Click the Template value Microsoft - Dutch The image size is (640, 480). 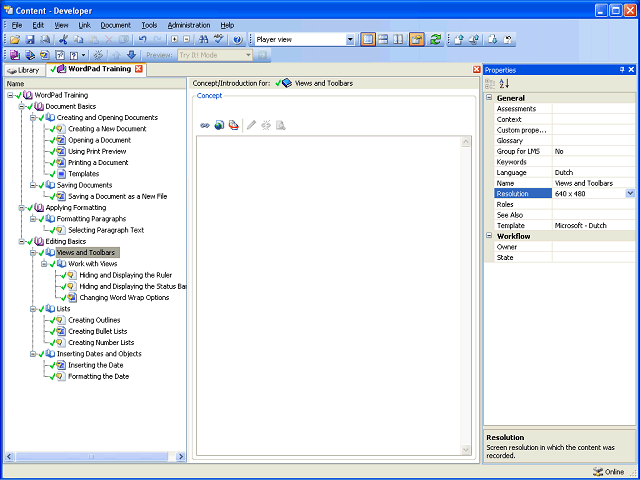(x=580, y=225)
